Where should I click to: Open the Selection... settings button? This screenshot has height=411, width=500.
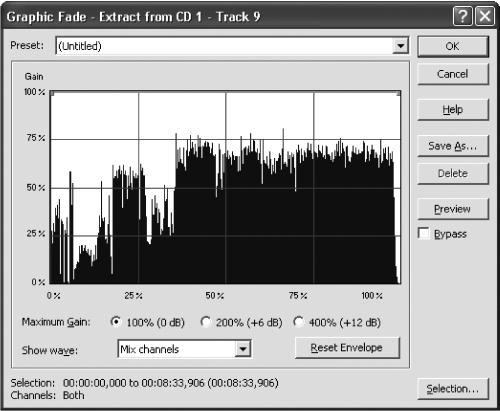[x=453, y=389]
